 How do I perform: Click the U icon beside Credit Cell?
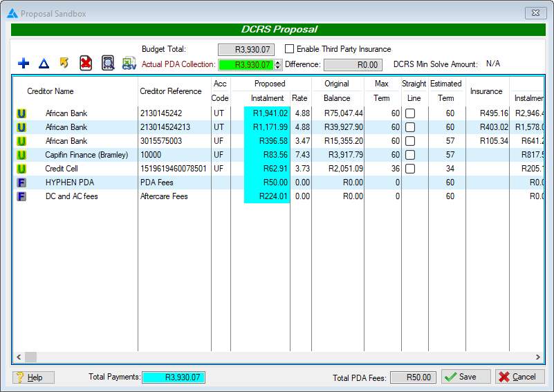(x=21, y=169)
